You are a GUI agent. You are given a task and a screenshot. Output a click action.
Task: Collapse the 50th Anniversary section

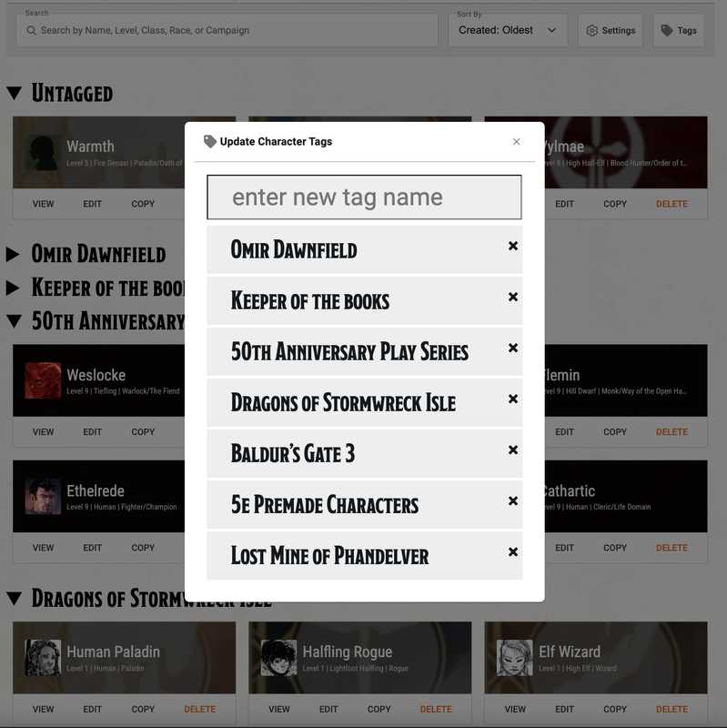pyautogui.click(x=15, y=321)
